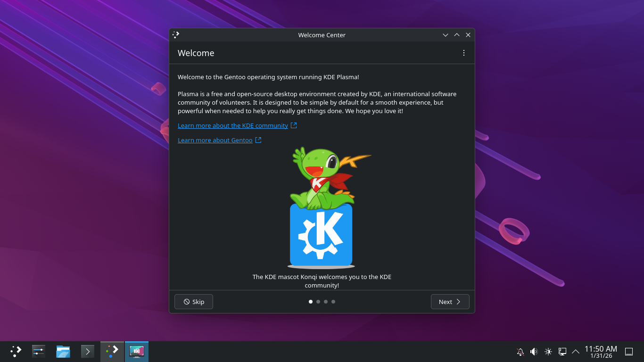The height and width of the screenshot is (362, 644).
Task: Open the three-dot menu in Welcome header
Action: pos(464,53)
